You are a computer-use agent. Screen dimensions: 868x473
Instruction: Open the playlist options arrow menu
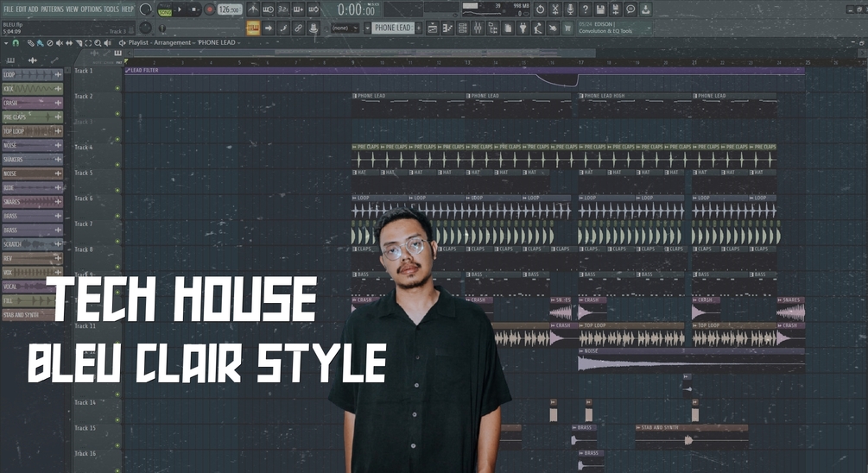point(6,42)
